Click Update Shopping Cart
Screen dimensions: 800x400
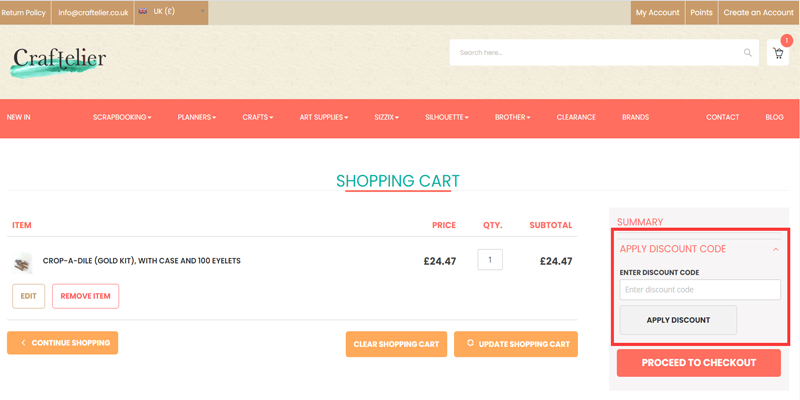516,344
